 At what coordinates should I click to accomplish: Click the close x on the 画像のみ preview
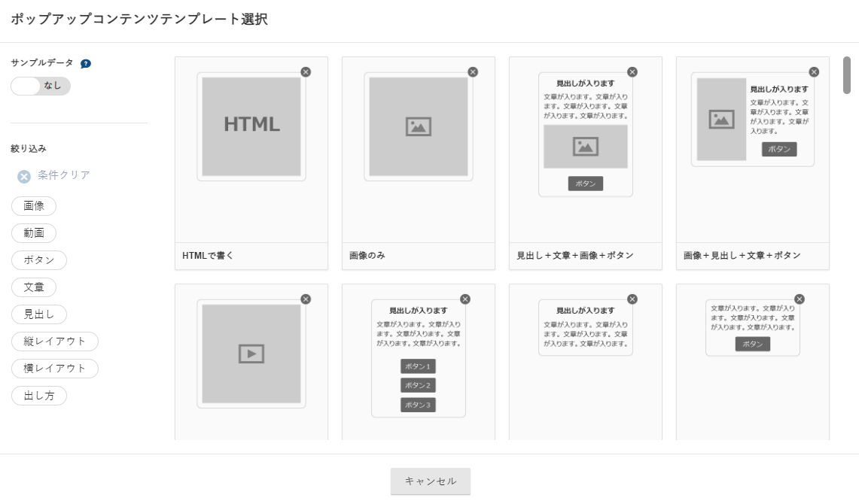473,72
